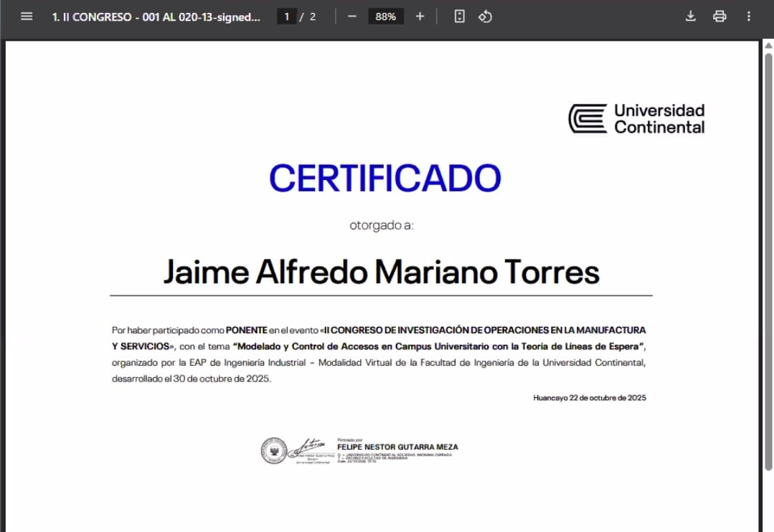Image resolution: width=774 pixels, height=532 pixels.
Task: Click the Huancayo 22 de octubre date text
Action: click(x=590, y=398)
